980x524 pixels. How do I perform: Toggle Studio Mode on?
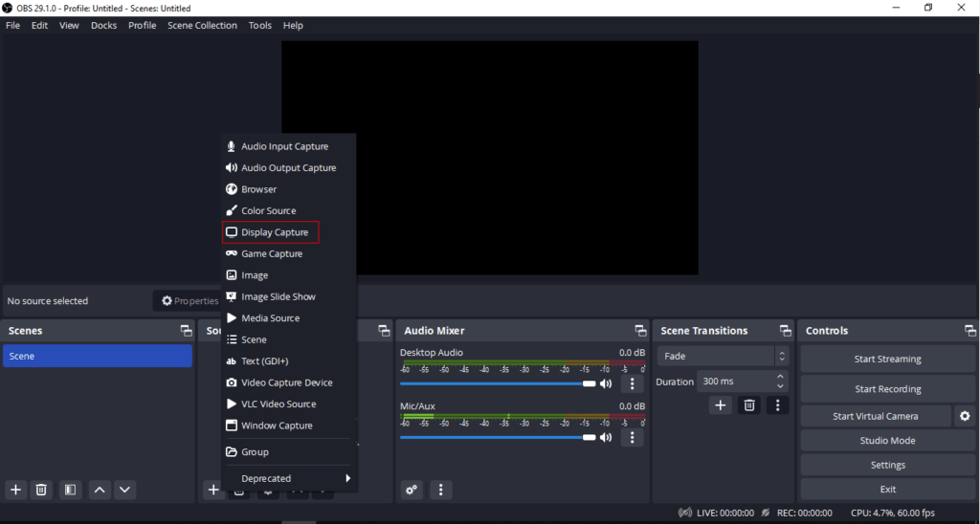(x=887, y=440)
